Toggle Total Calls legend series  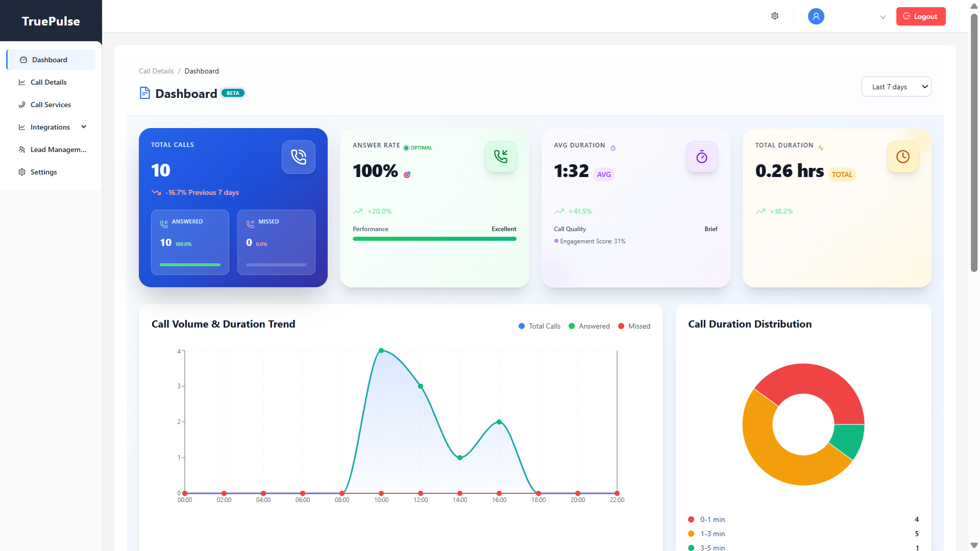coord(540,326)
